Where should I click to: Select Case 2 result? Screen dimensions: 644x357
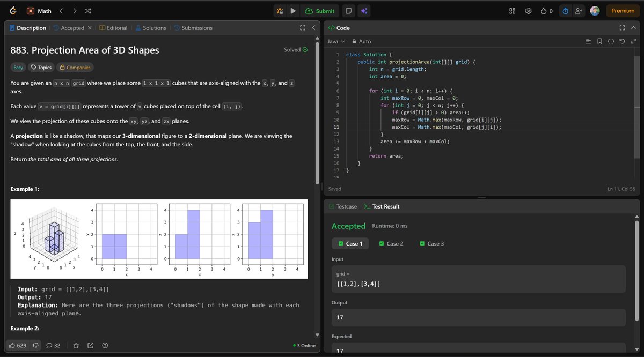[x=391, y=244]
